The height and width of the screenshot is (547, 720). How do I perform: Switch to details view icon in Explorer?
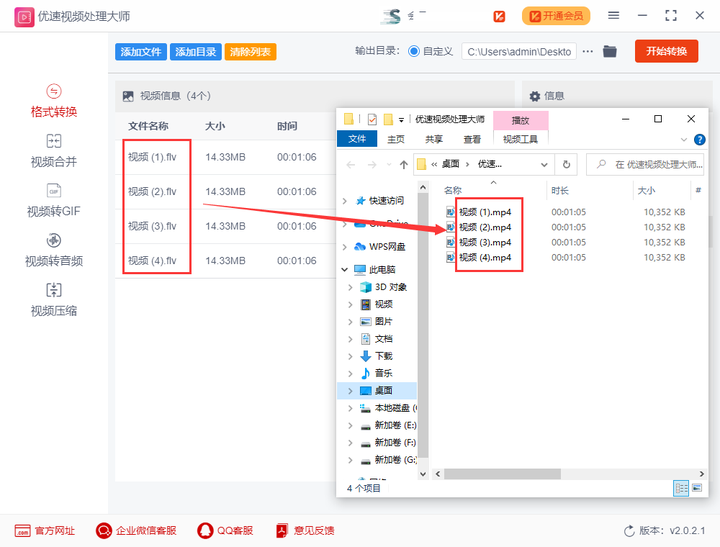click(x=681, y=488)
